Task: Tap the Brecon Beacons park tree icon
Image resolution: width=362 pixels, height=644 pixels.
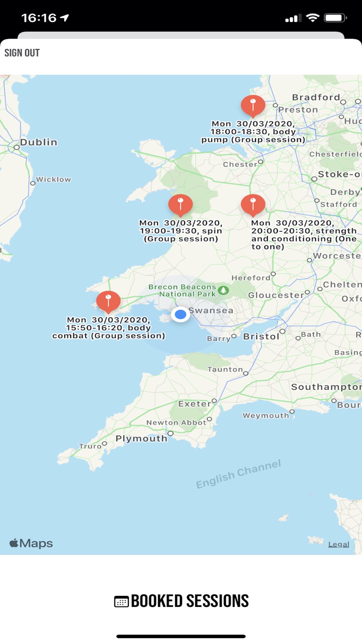Action: tap(224, 290)
